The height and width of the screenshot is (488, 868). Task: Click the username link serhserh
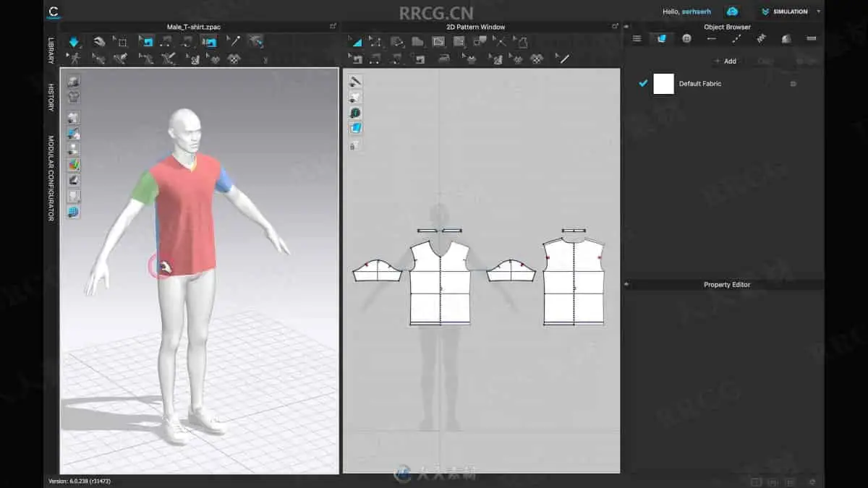pyautogui.click(x=698, y=12)
